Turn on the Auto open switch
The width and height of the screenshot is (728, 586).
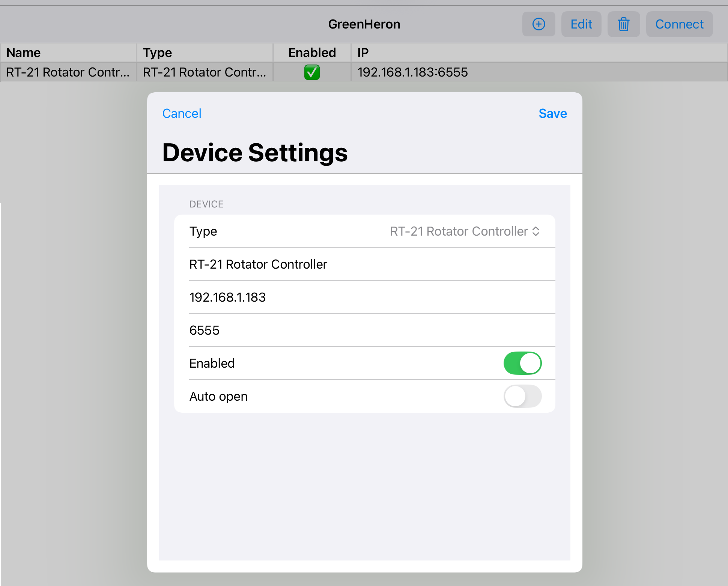pyautogui.click(x=522, y=396)
